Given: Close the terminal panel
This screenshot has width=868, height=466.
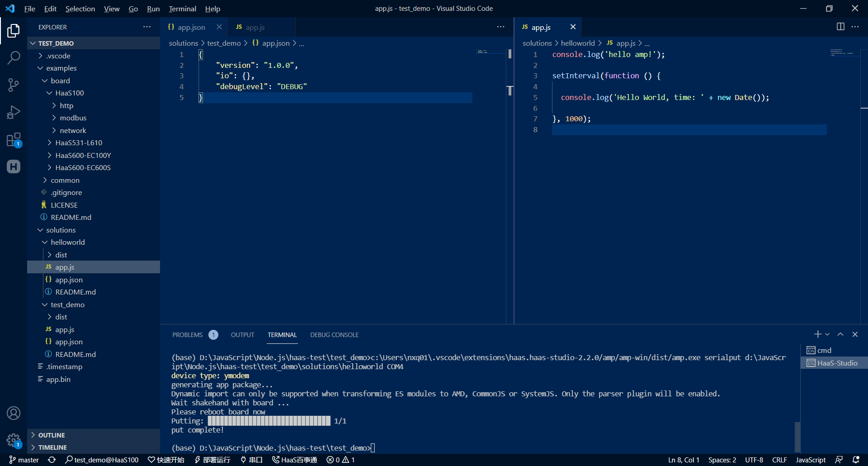Looking at the screenshot, I should (x=855, y=334).
